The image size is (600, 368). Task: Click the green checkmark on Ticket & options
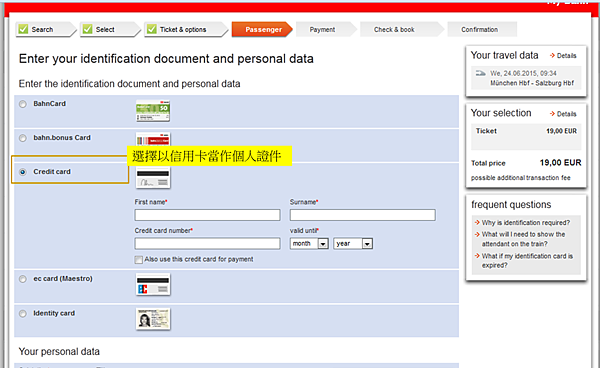pyautogui.click(x=152, y=29)
